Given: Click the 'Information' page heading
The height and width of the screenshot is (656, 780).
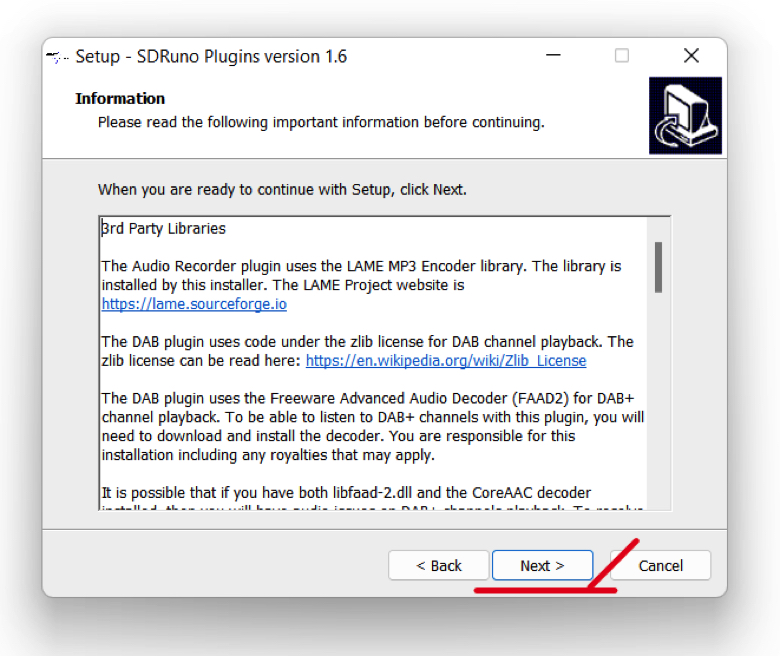Looking at the screenshot, I should coord(120,98).
